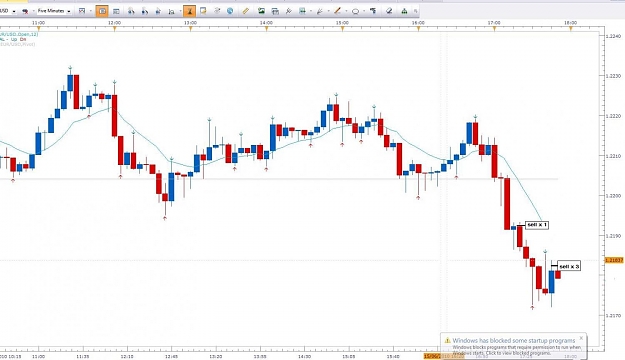This screenshot has width=625, height=360.
Task: Toggle the orange highlighted marker tool button
Action: 189,11
